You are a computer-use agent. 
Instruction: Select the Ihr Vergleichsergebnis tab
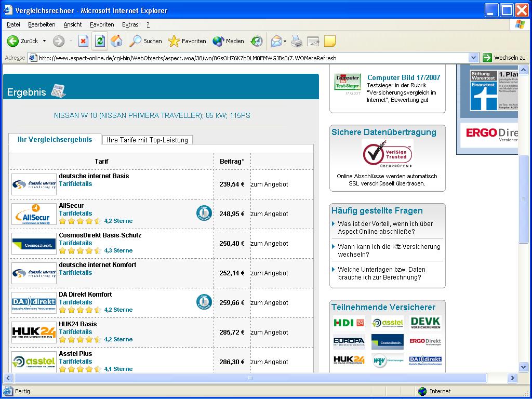(x=55, y=139)
